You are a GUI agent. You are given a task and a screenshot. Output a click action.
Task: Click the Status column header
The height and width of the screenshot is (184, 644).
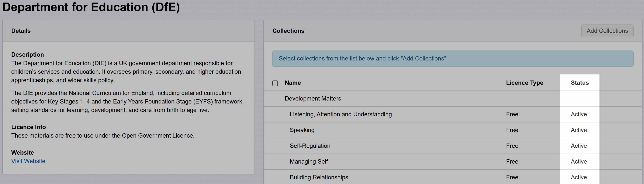point(579,83)
